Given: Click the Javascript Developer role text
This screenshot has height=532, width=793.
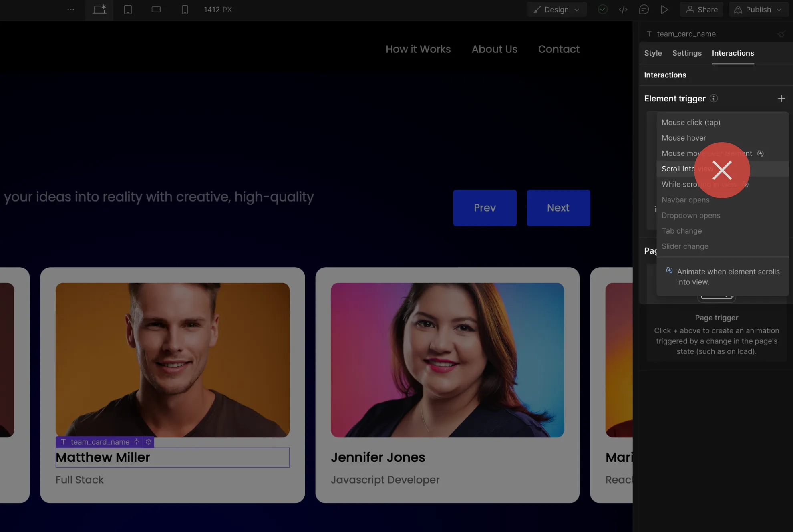Looking at the screenshot, I should click(x=385, y=480).
